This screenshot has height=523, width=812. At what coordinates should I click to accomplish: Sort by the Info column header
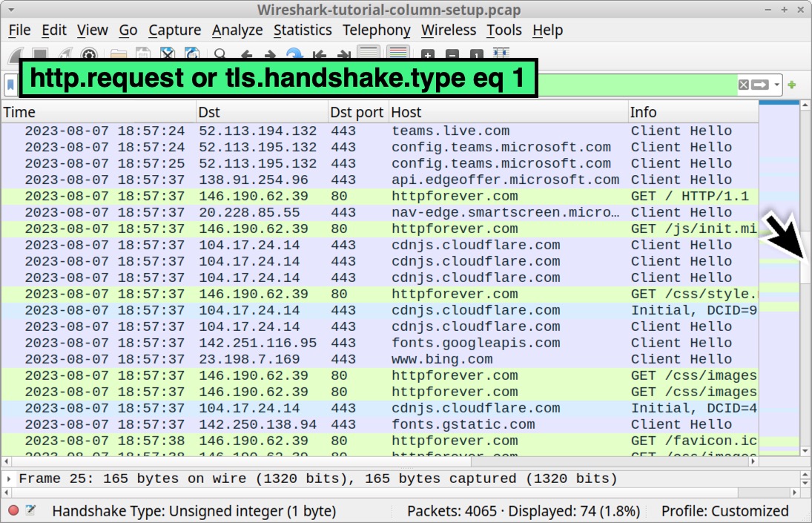coord(693,112)
